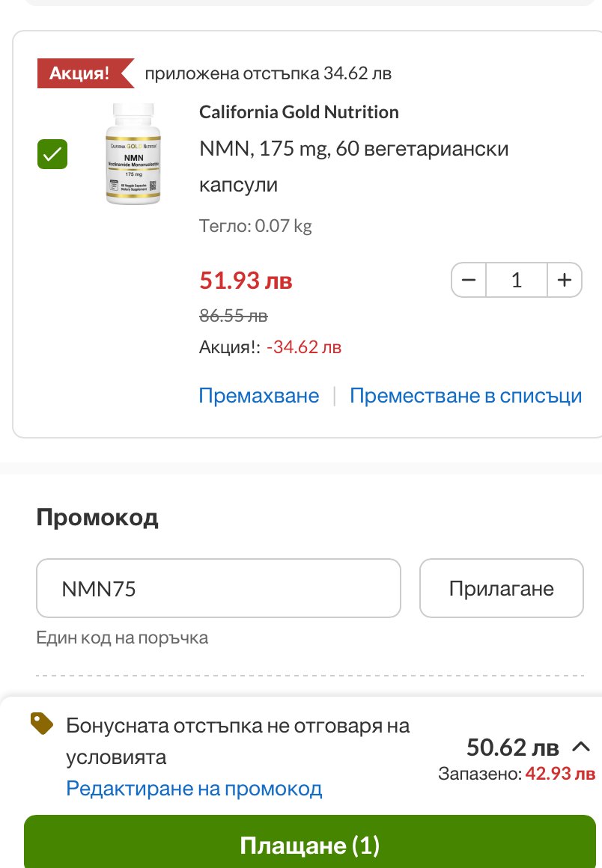The width and height of the screenshot is (602, 868).
Task: Open the NMN 175 mg product title
Action: tap(353, 166)
